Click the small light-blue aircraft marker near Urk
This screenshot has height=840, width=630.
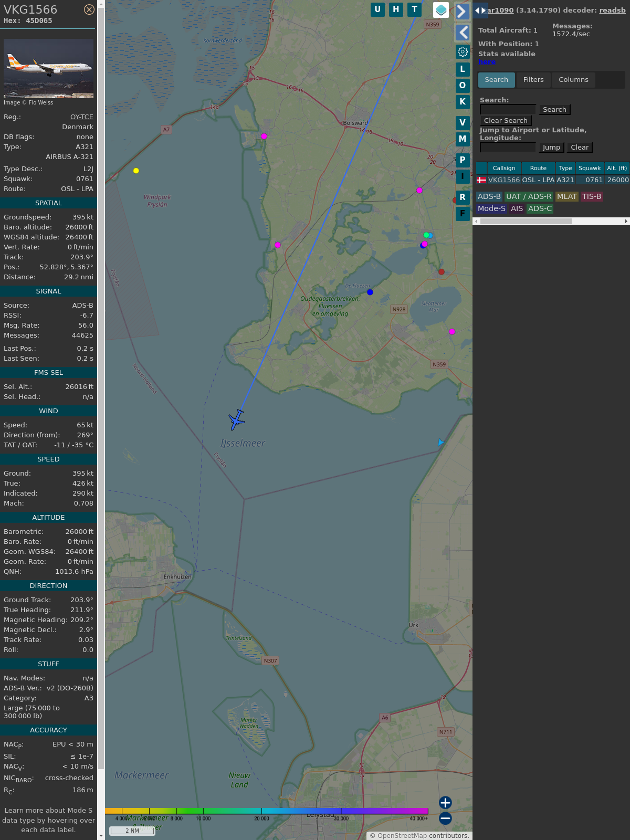click(x=440, y=443)
